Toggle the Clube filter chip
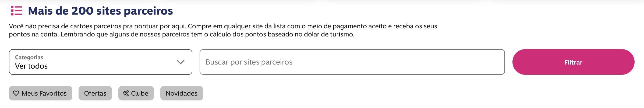 point(136,93)
